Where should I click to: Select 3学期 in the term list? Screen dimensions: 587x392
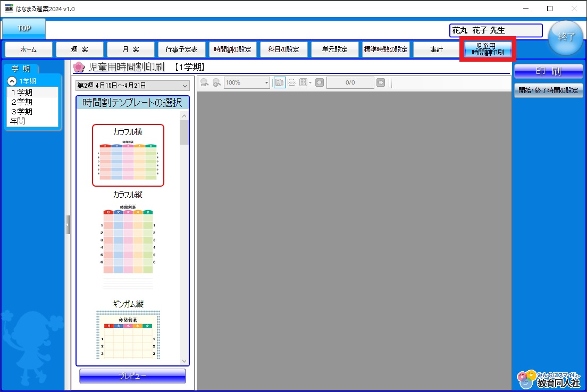[x=32, y=112]
